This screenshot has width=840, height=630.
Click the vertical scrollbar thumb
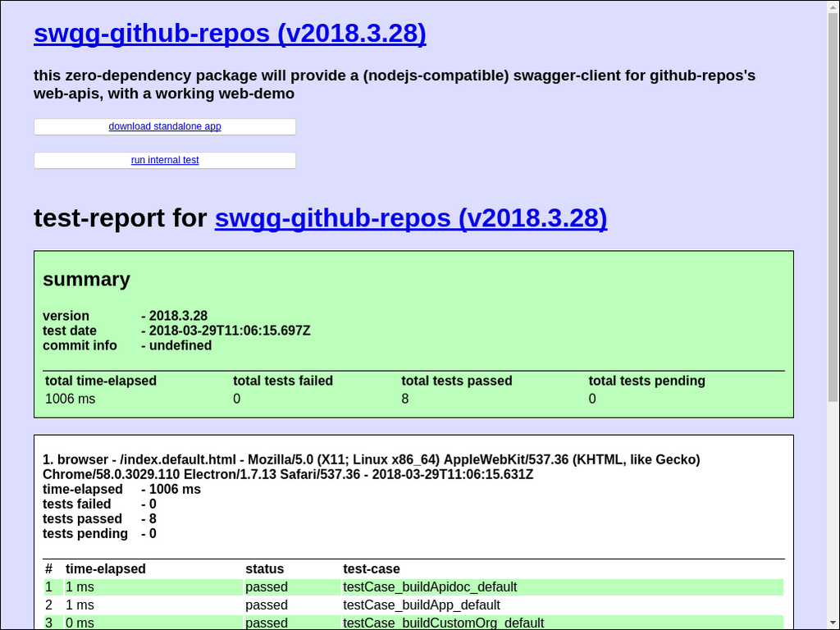pos(833,206)
